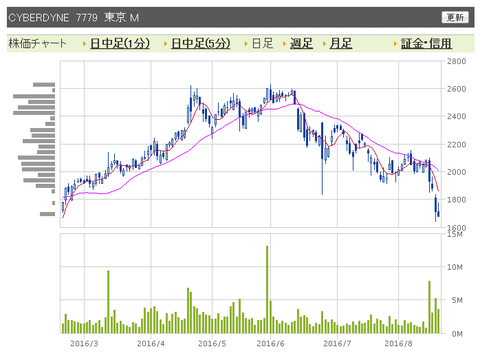
Task: Click the tall volume spike in mid-March 2016
Action: point(108,302)
